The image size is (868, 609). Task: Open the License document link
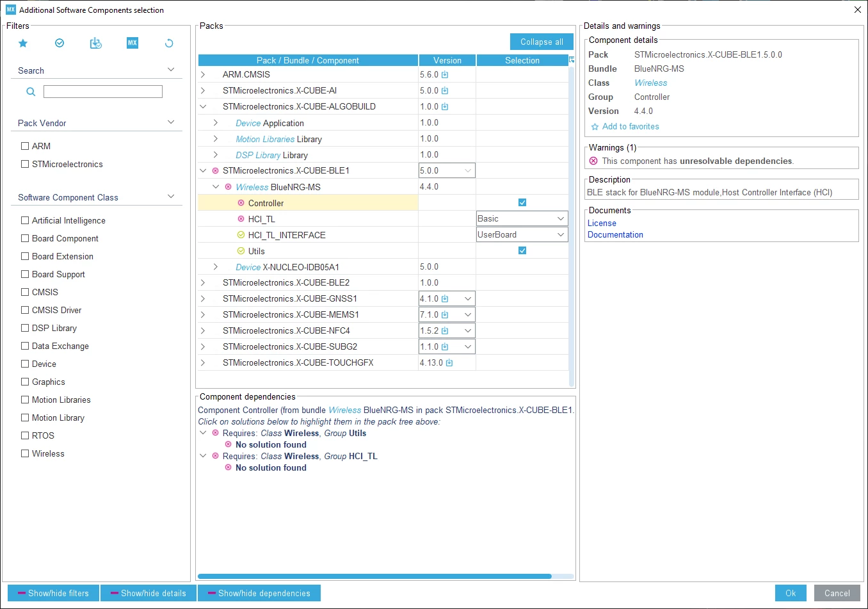[602, 223]
